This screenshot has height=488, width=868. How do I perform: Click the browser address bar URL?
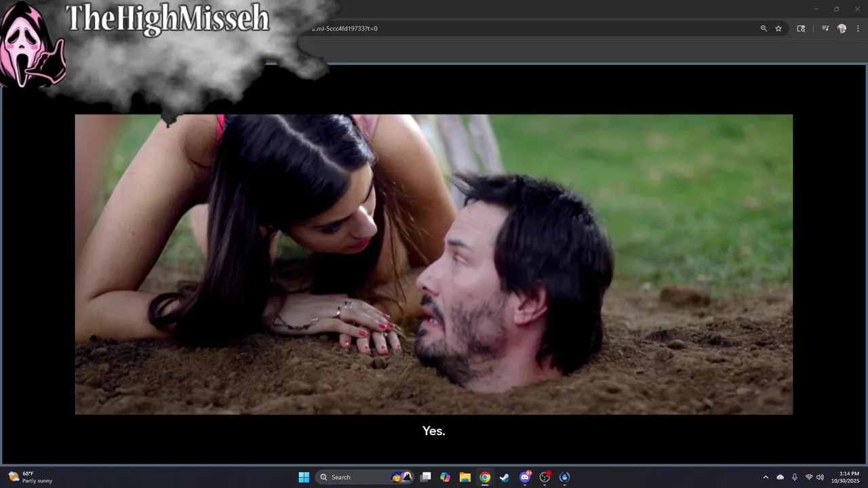point(344,28)
